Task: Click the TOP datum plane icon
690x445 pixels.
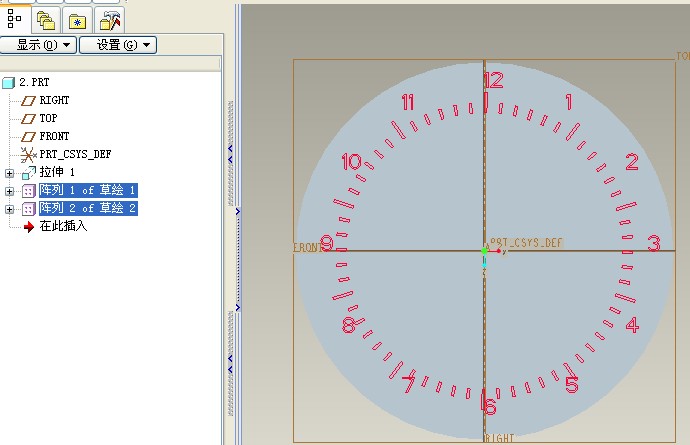Action: coord(29,119)
